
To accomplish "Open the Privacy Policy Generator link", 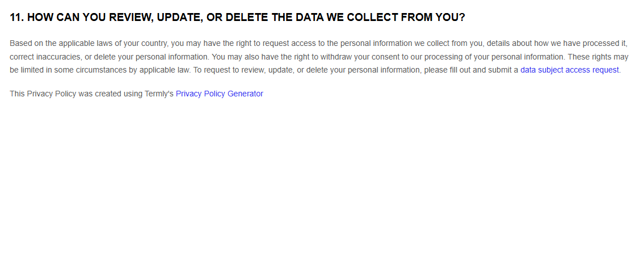I will tap(219, 94).
